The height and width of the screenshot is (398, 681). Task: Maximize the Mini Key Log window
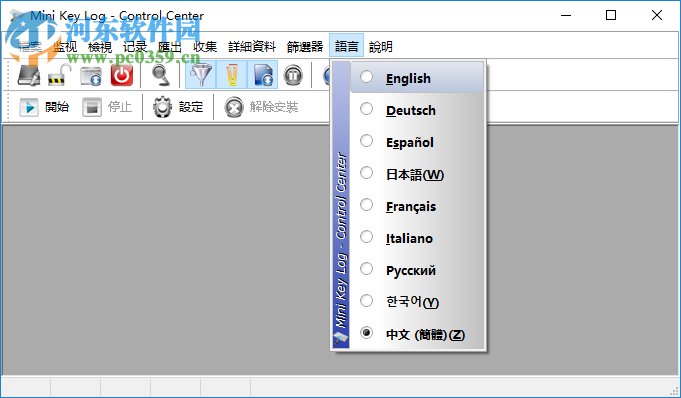point(611,16)
